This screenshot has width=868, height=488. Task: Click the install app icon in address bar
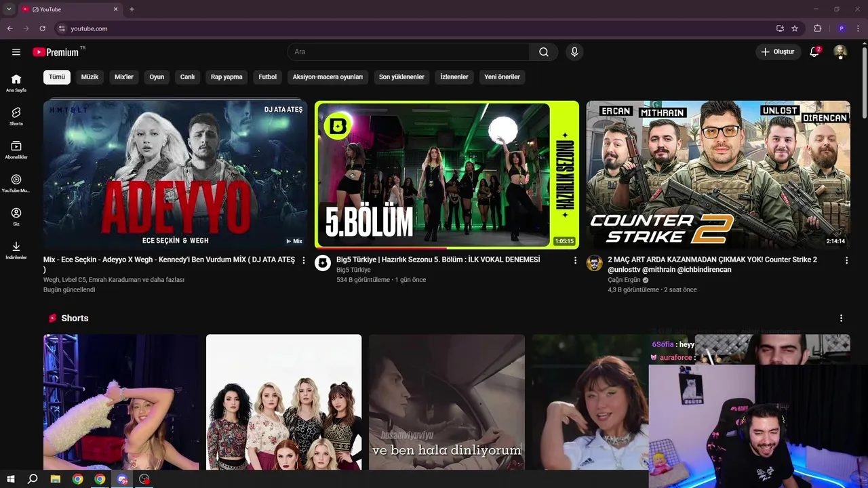pyautogui.click(x=780, y=28)
